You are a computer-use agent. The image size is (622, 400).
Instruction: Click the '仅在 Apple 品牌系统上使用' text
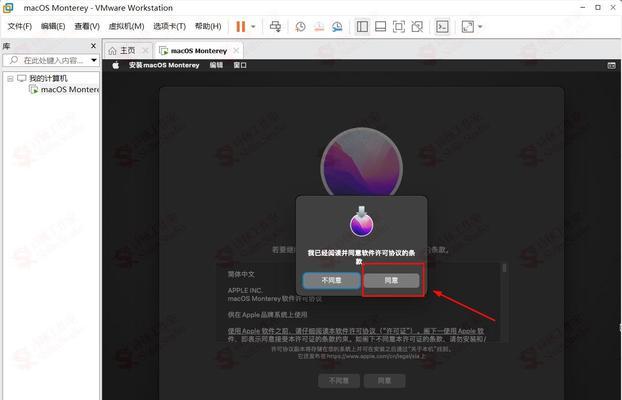267,315
